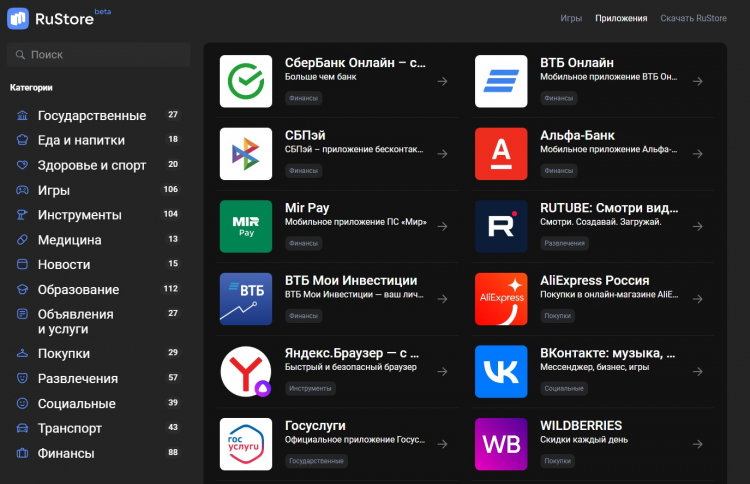
Task: Expand ВТБ Онлайн entry via arrow
Action: pos(697,81)
